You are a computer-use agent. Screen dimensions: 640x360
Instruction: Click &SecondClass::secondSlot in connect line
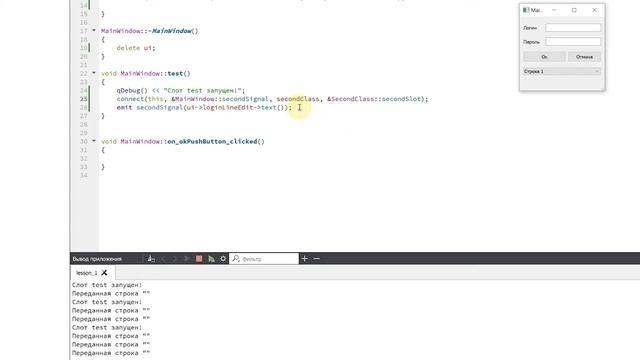374,99
